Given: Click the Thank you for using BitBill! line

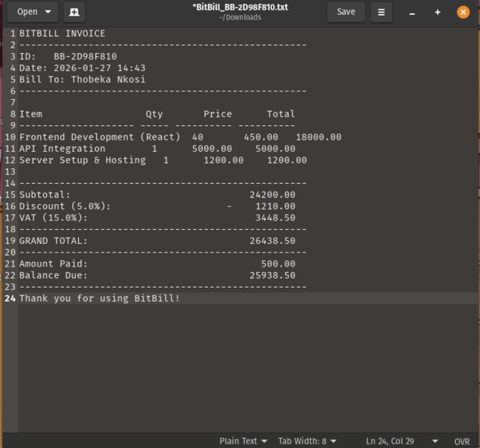Looking at the screenshot, I should [x=99, y=298].
